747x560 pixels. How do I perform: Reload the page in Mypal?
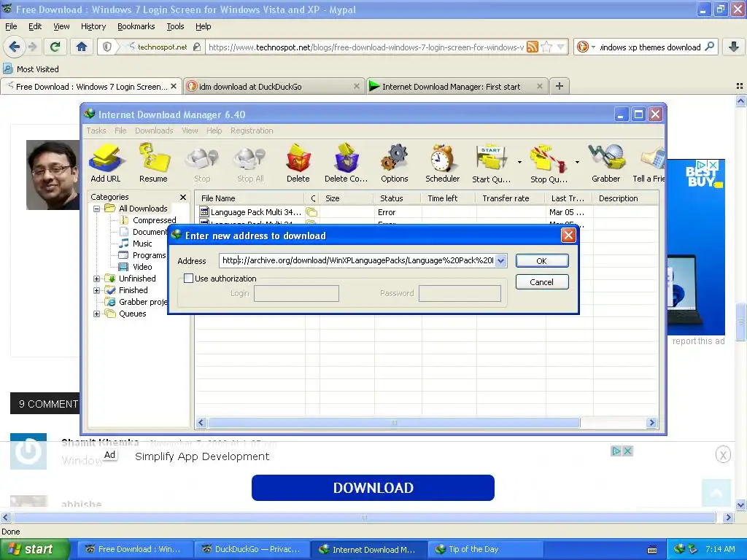(55, 47)
